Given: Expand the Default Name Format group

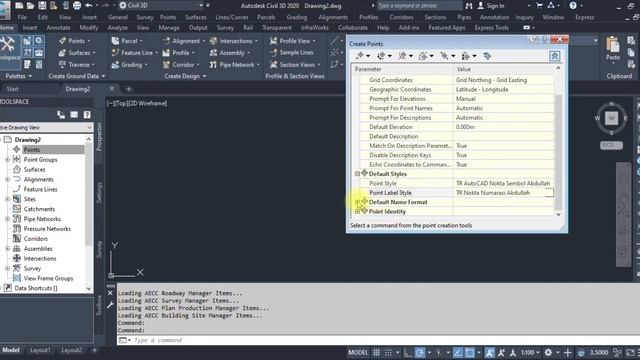Looking at the screenshot, I should tap(357, 202).
